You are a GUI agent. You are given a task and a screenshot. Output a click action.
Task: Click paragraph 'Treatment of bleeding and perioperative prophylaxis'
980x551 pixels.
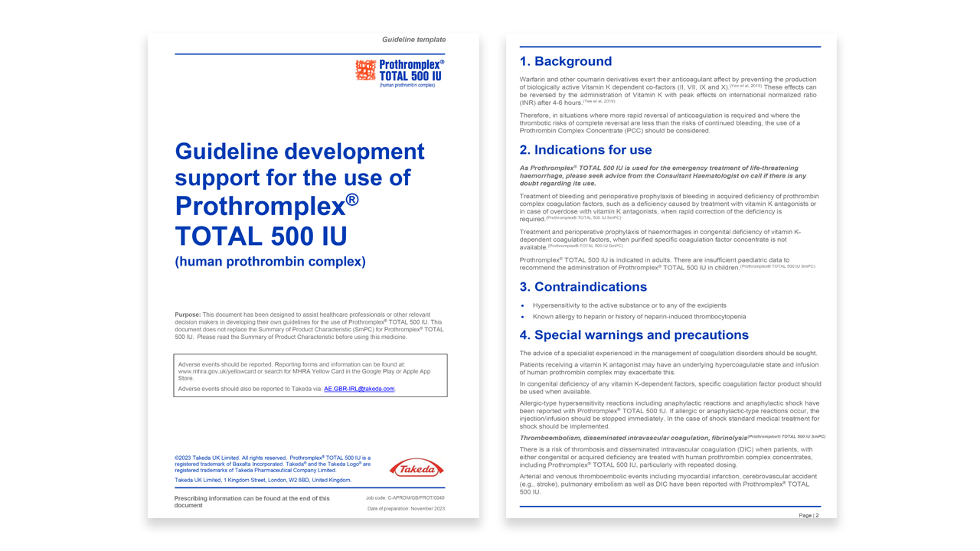669,207
